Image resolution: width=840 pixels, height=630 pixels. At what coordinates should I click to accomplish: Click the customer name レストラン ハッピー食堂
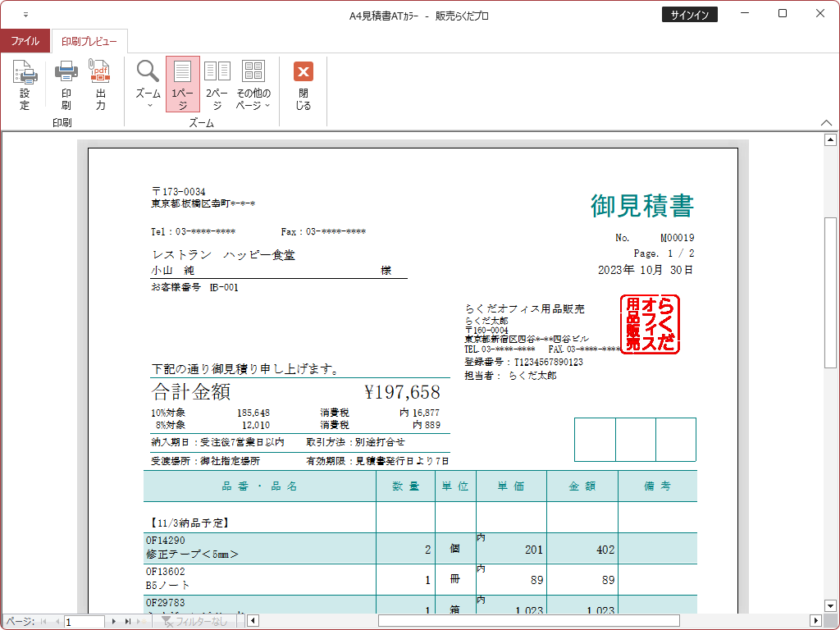(x=223, y=255)
